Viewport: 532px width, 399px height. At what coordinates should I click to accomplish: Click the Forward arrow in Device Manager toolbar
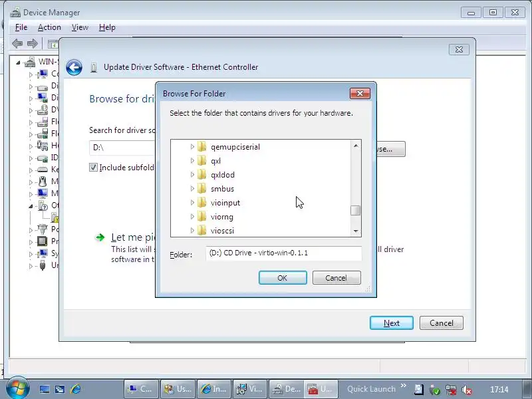point(32,43)
